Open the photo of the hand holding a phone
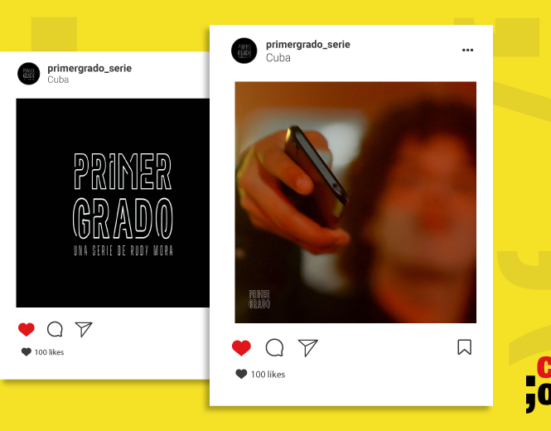The height and width of the screenshot is (431, 551). pyautogui.click(x=356, y=202)
